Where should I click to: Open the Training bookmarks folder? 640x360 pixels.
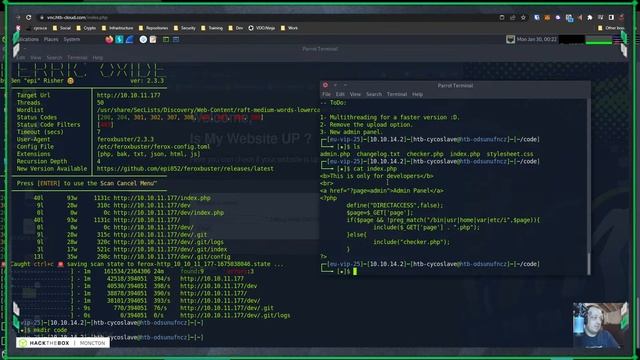click(x=212, y=28)
